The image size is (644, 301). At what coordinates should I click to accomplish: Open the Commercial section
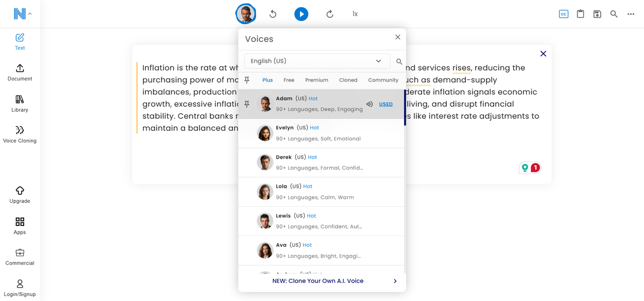pos(20,256)
